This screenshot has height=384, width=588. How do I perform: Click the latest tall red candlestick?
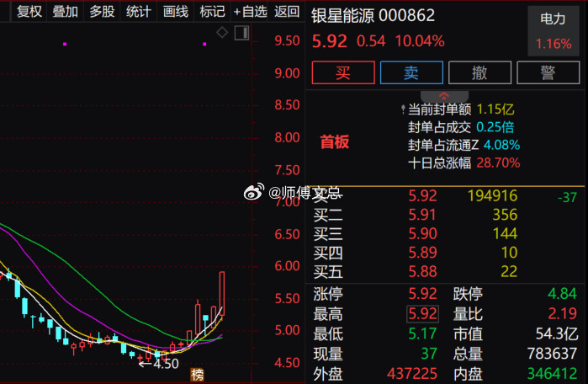pyautogui.click(x=222, y=294)
